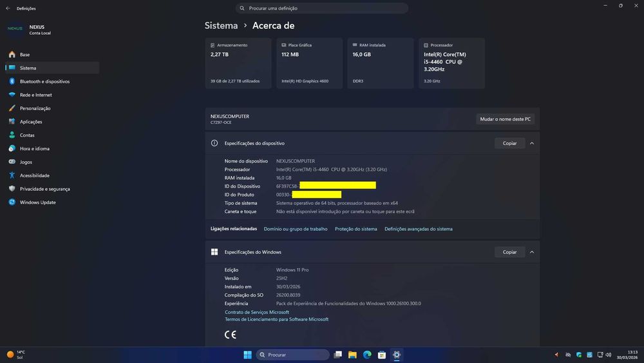Click the orange arrow tray icon
This screenshot has width=644, height=363.
[557, 355]
